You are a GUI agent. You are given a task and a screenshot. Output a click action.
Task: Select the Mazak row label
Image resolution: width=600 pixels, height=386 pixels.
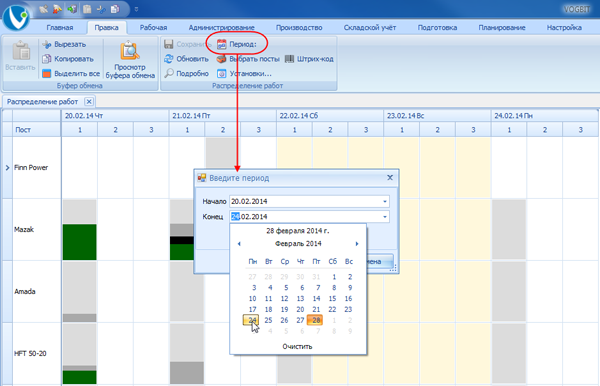pos(24,230)
